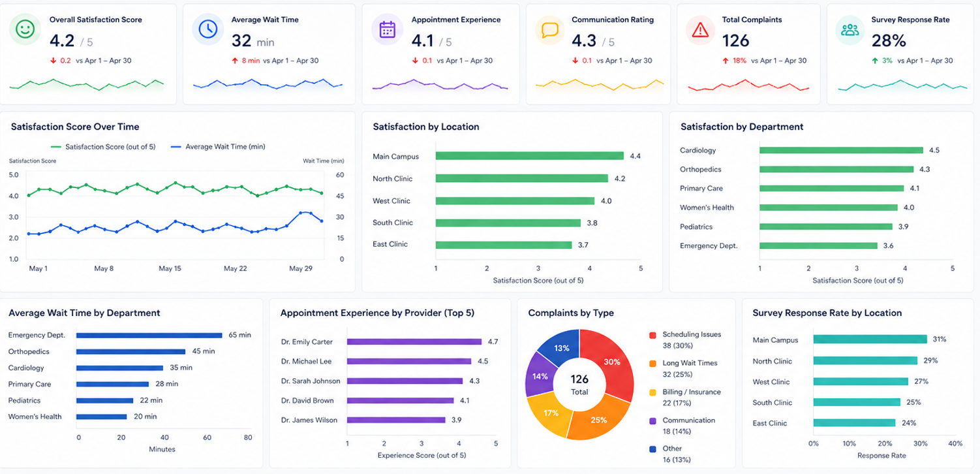
Task: Click the 'Satisfaction by Department' title
Action: click(742, 127)
